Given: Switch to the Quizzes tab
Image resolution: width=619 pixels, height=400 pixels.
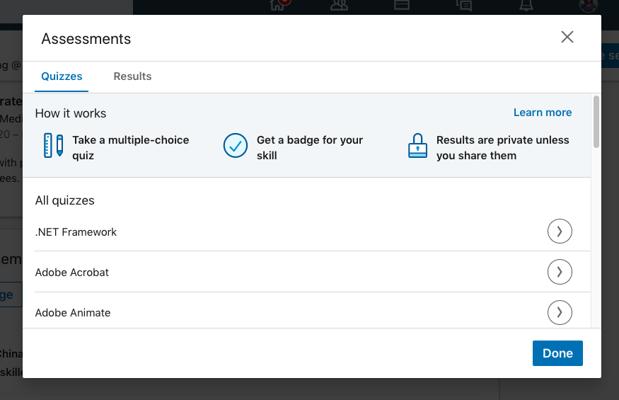Looking at the screenshot, I should pos(61,76).
